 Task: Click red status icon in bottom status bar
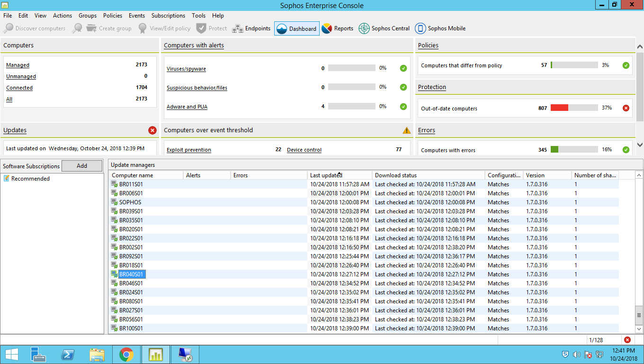(627, 340)
